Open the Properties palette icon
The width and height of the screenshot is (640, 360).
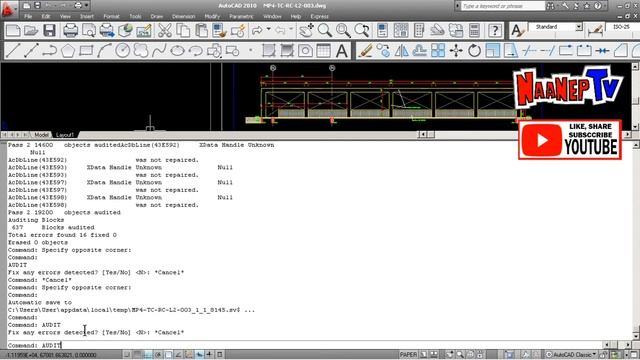[382, 31]
